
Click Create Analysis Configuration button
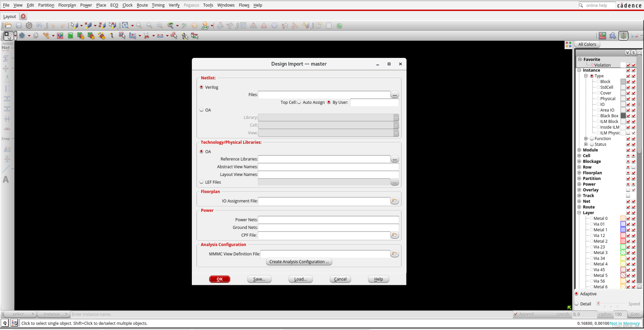click(299, 262)
